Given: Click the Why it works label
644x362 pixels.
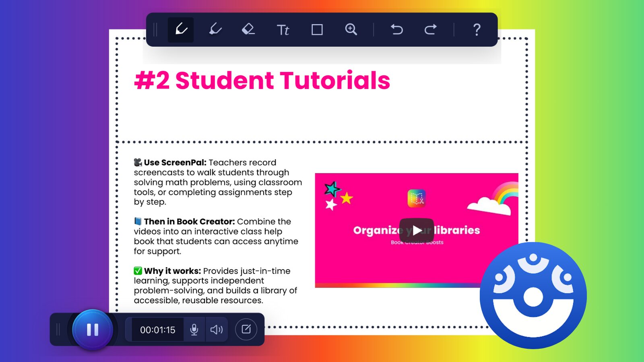Looking at the screenshot, I should coord(172,271).
